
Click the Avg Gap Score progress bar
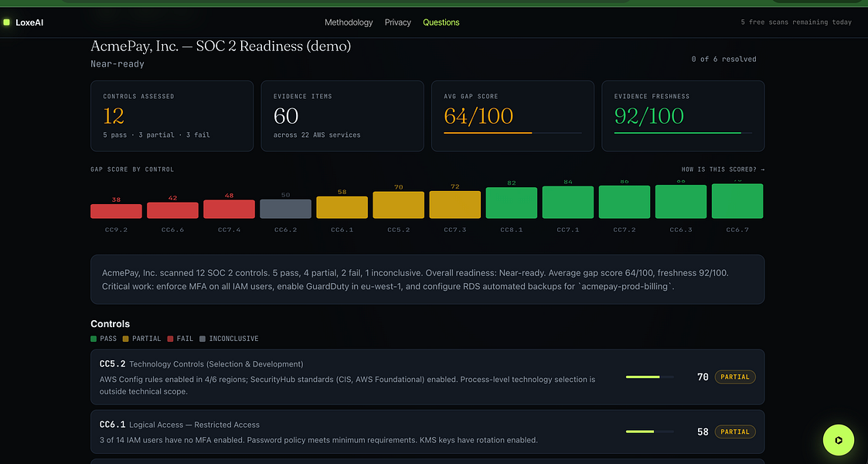pos(512,133)
